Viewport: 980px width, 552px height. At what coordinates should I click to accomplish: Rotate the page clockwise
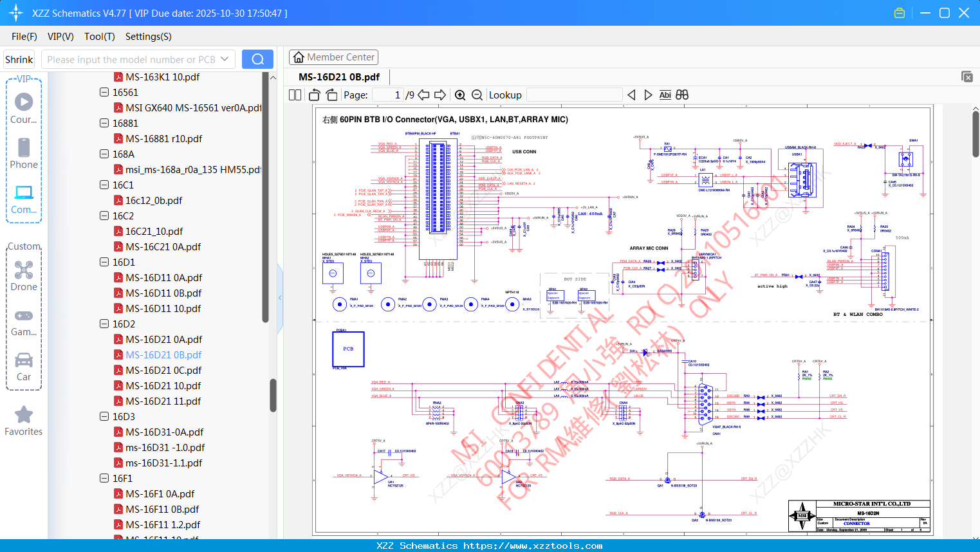pos(331,95)
